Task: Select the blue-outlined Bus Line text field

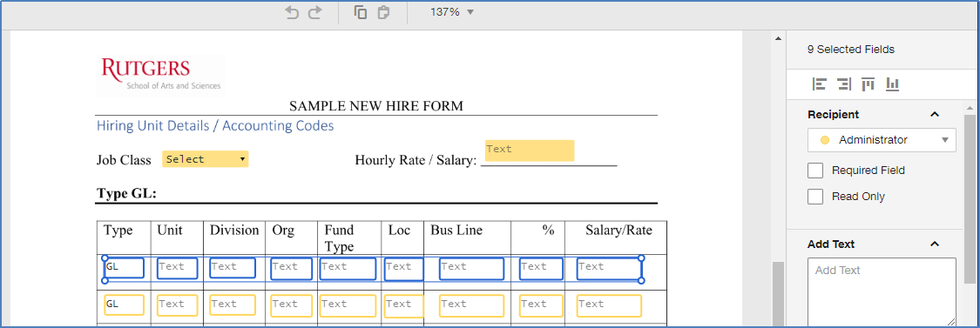Action: 471,268
